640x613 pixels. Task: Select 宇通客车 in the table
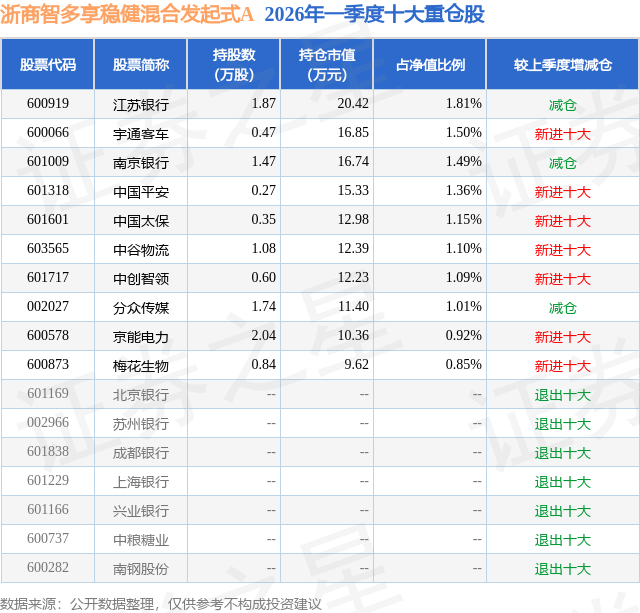pos(141,134)
